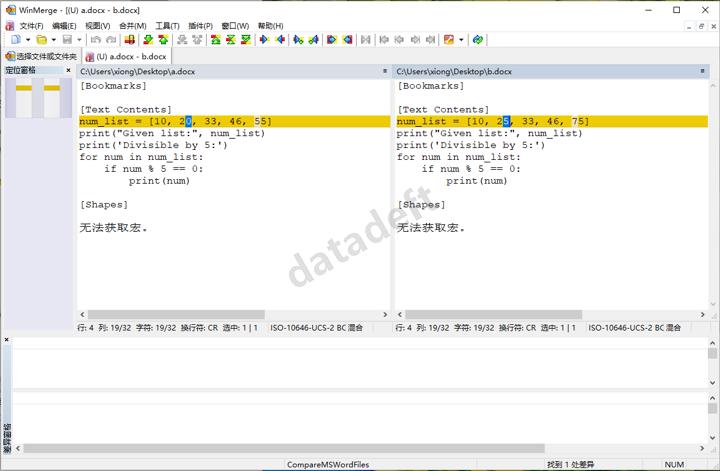The image size is (720, 471).
Task: Open the 插件(P) menu
Action: coord(201,26)
